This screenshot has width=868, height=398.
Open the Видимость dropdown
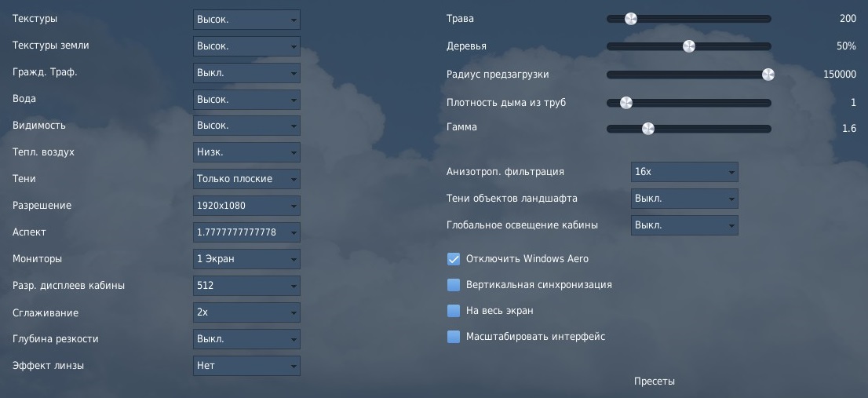pos(246,126)
